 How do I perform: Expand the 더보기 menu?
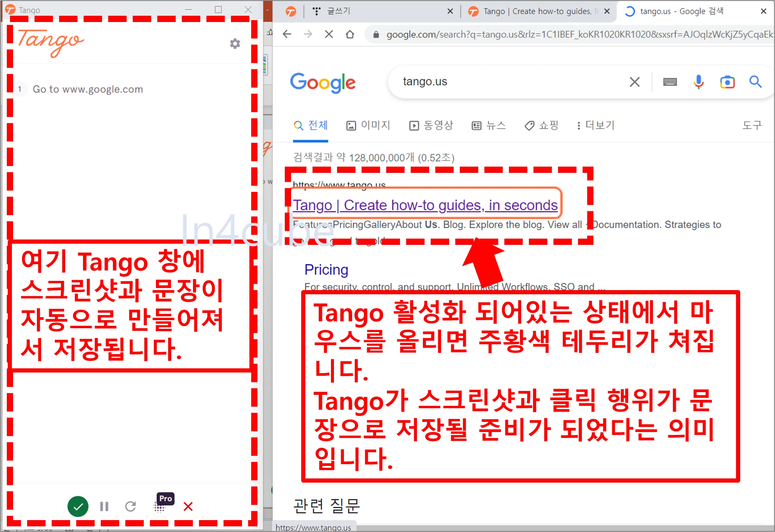point(596,125)
